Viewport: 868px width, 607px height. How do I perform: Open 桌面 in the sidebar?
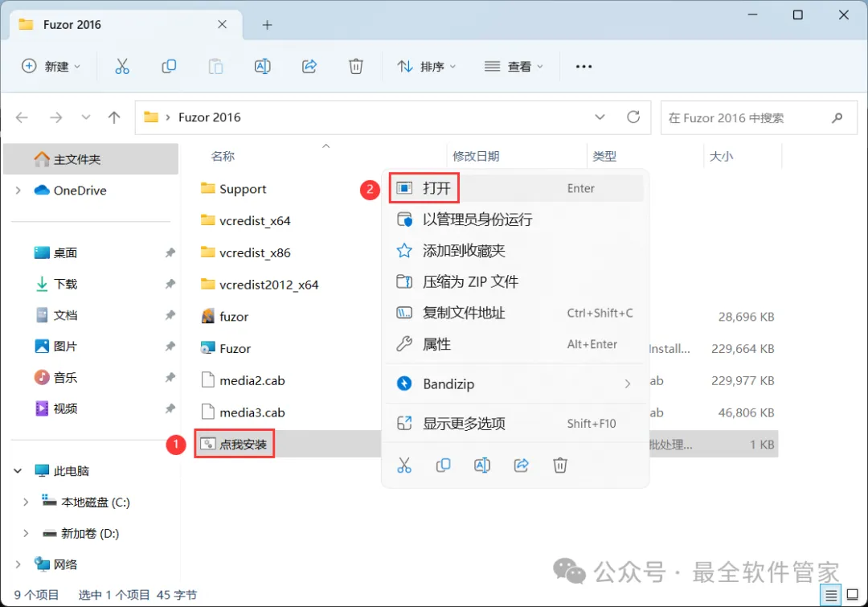[x=65, y=253]
